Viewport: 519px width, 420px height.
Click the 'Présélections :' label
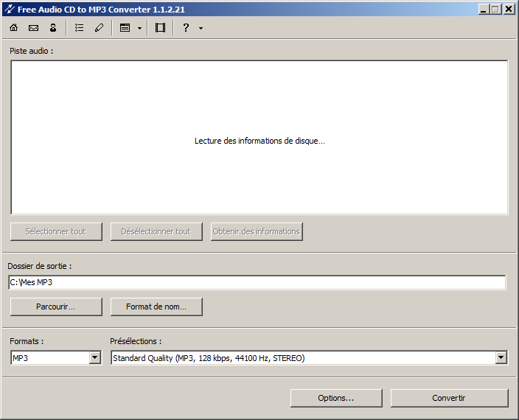pos(136,341)
